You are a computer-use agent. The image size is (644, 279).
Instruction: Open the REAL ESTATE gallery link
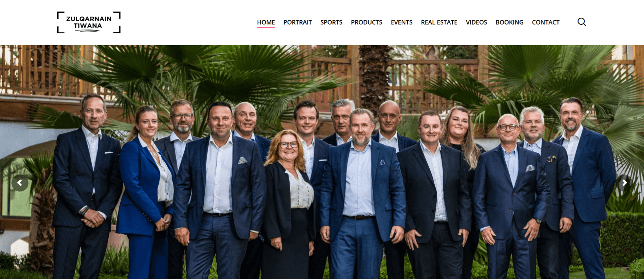(439, 22)
